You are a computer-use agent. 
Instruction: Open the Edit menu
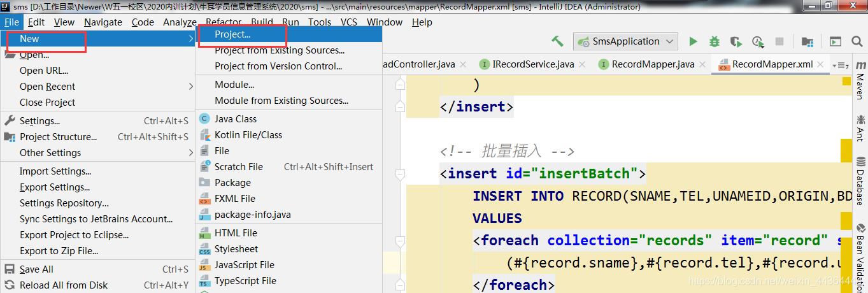pyautogui.click(x=36, y=22)
